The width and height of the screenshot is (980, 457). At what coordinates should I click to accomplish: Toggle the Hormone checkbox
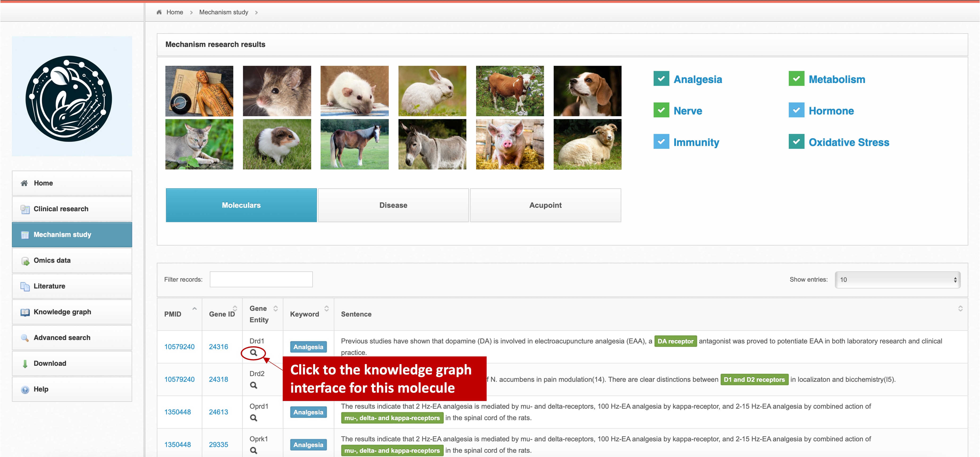pyautogui.click(x=796, y=110)
